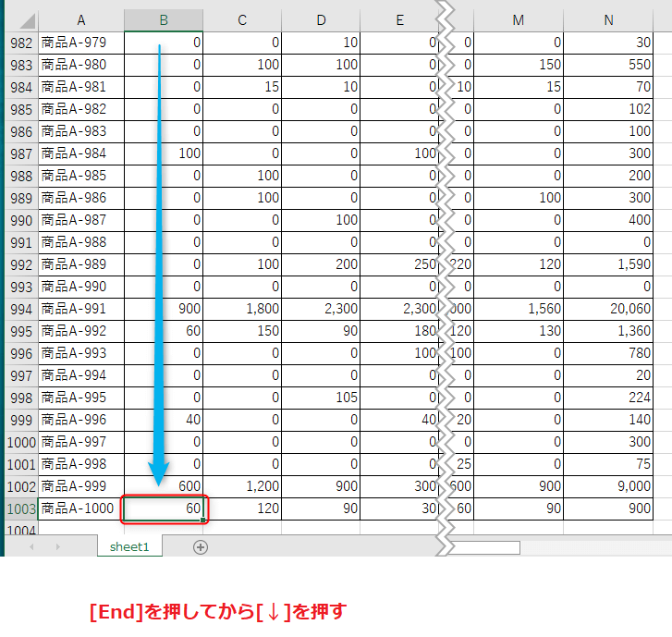This screenshot has height=637, width=672.
Task: Select row header 1000
Action: (x=21, y=442)
